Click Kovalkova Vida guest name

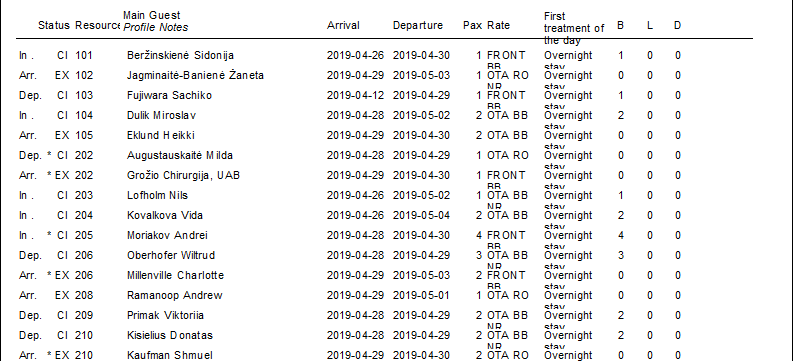[165, 215]
